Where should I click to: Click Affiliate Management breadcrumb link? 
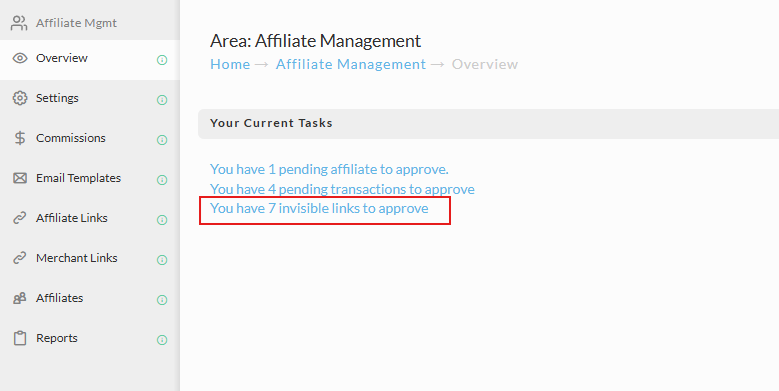click(x=351, y=64)
